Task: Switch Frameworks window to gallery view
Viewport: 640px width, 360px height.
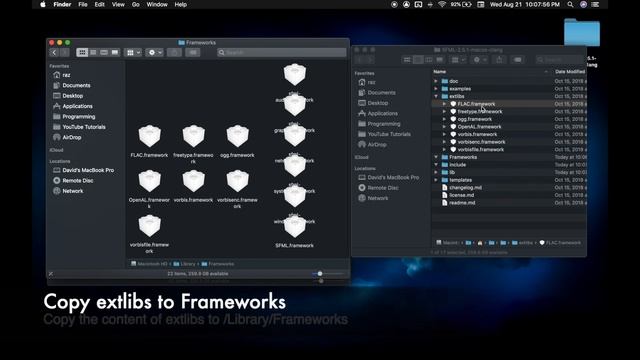Action: tap(115, 52)
